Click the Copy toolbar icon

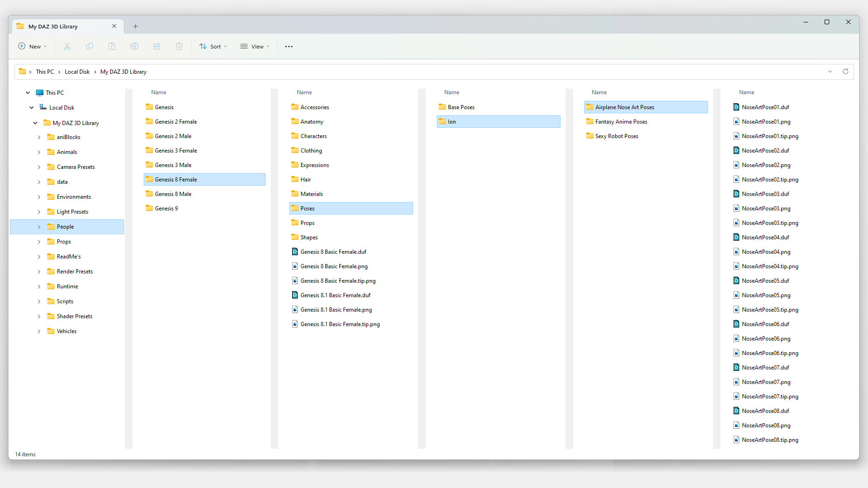[x=90, y=46]
